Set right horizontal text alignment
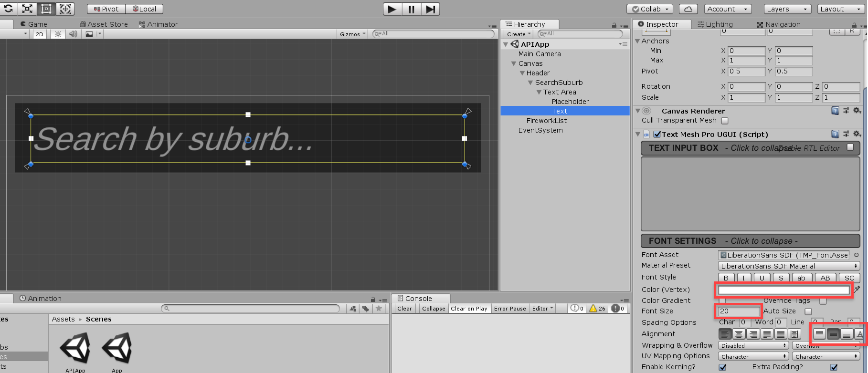The width and height of the screenshot is (868, 373). pos(752,334)
